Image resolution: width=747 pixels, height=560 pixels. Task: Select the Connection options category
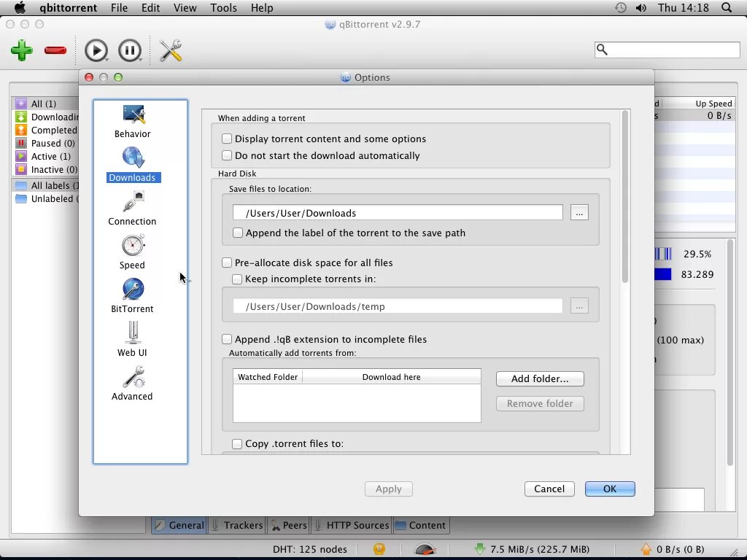133,209
